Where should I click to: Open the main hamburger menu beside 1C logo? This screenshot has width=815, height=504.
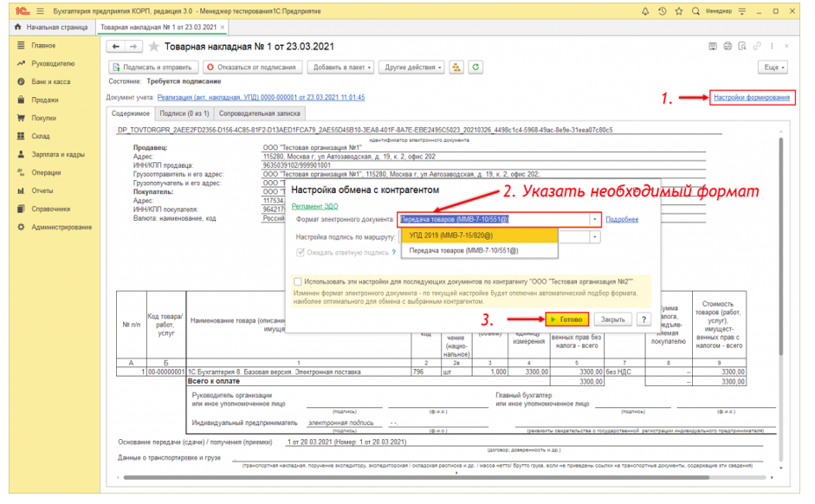pos(40,11)
